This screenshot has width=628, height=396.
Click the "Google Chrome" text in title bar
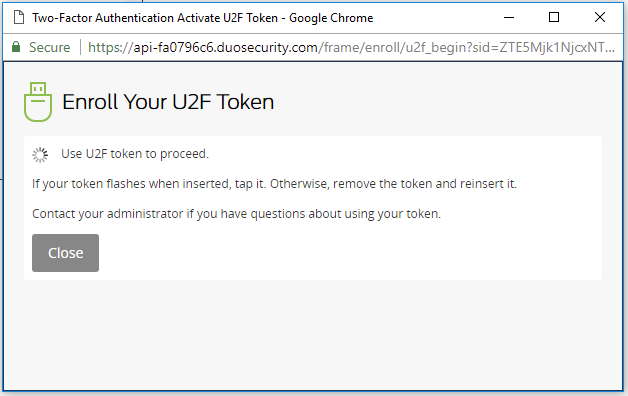(331, 18)
